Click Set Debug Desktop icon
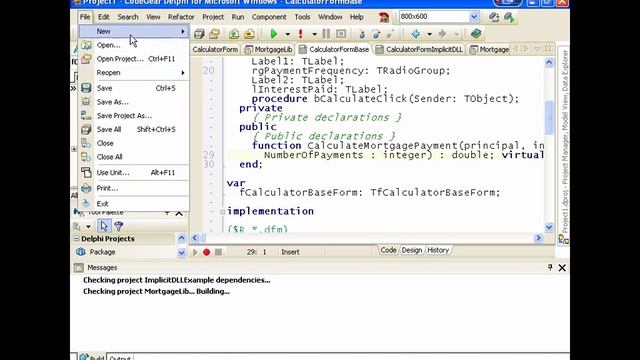The width and height of the screenshot is (640, 360). click(509, 17)
